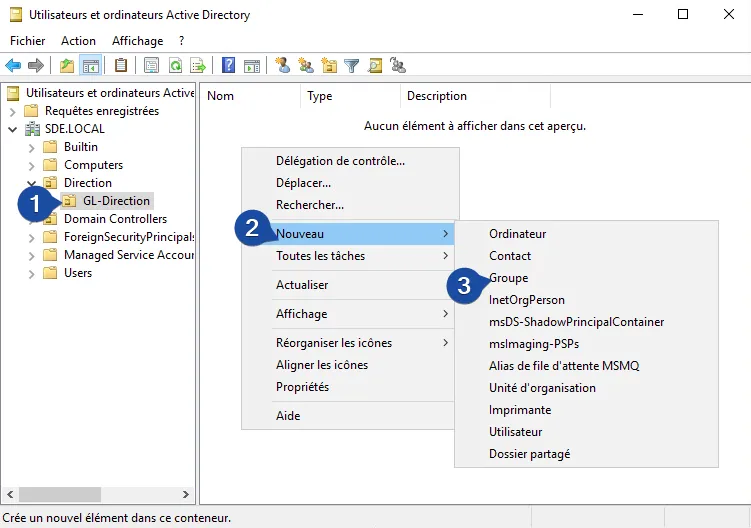The image size is (751, 528).
Task: Expand the Builtin tree node
Action: 32,147
